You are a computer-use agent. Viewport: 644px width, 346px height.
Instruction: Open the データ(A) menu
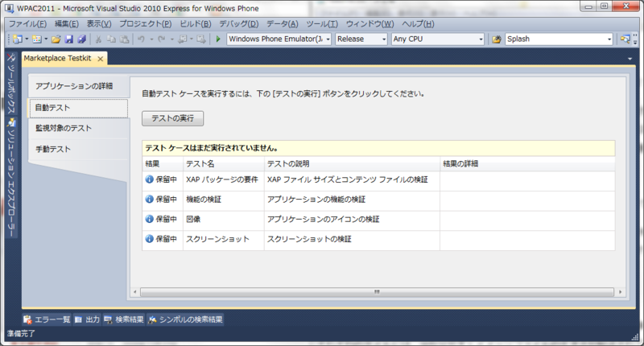point(283,24)
